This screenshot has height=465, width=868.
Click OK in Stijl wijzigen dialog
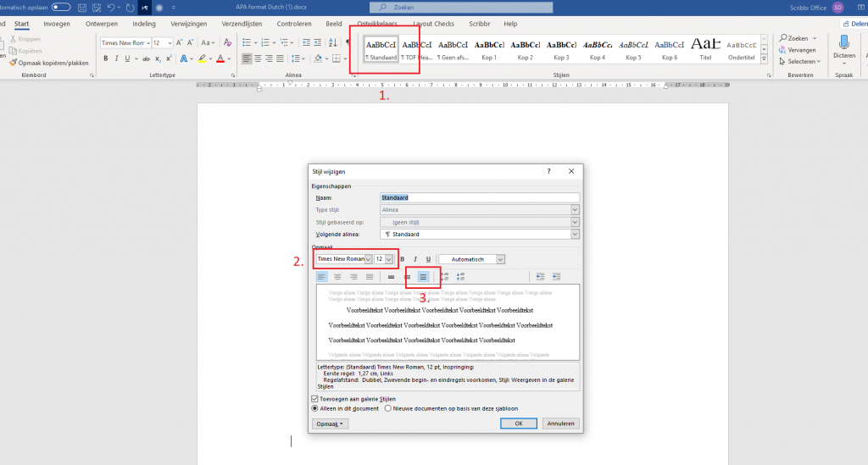point(519,423)
